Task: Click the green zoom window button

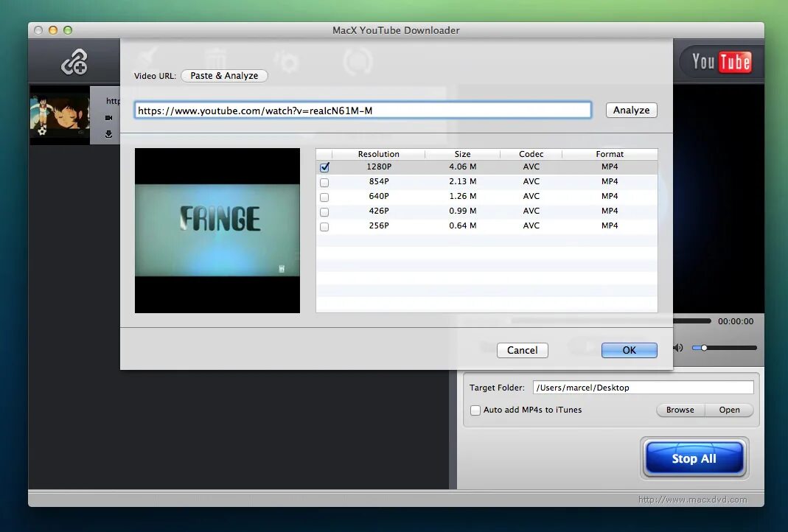Action: [x=68, y=30]
